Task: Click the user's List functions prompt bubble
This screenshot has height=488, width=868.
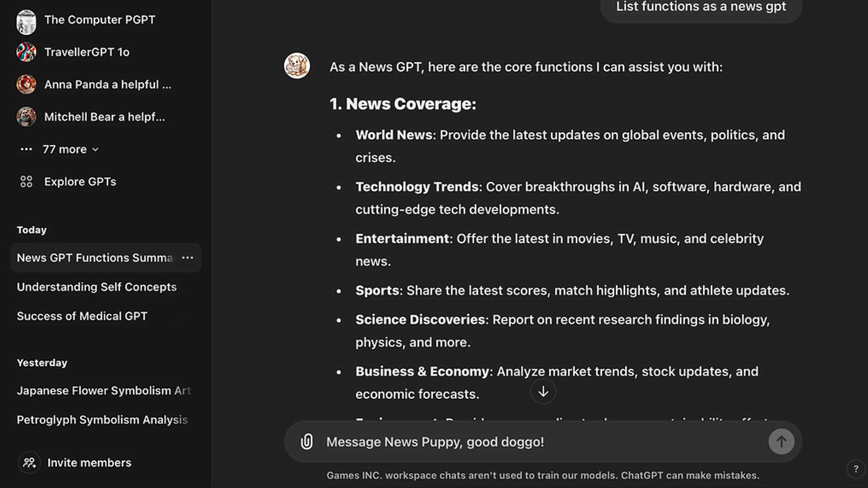Action: coord(701,7)
